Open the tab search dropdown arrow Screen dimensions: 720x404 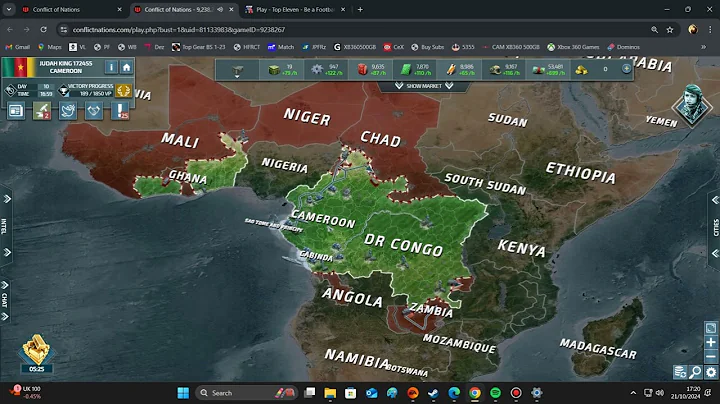(x=9, y=9)
